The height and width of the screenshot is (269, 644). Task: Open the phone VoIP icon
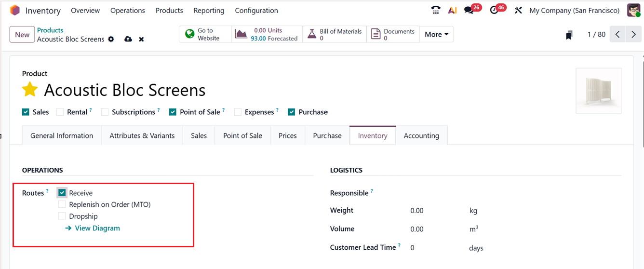pos(436,10)
